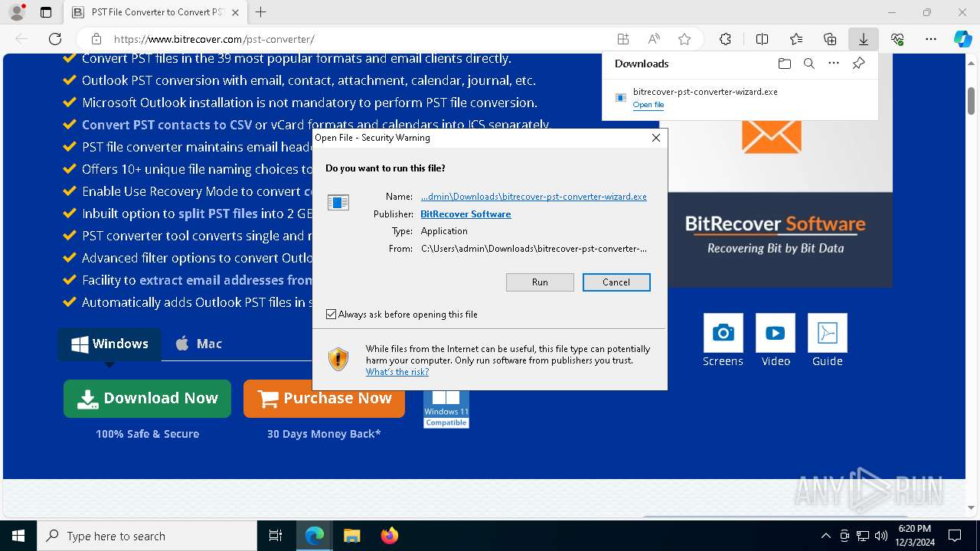Open File Explorer from the taskbar

point(351,536)
